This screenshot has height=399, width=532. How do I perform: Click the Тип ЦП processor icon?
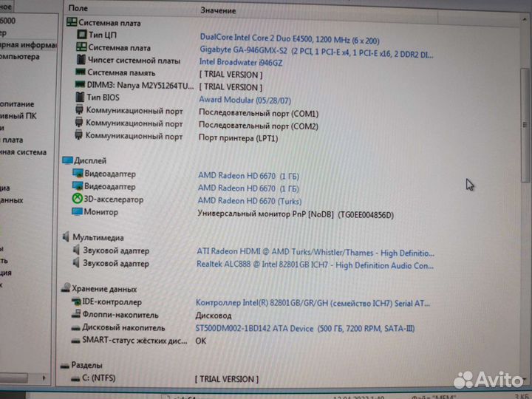pos(82,34)
